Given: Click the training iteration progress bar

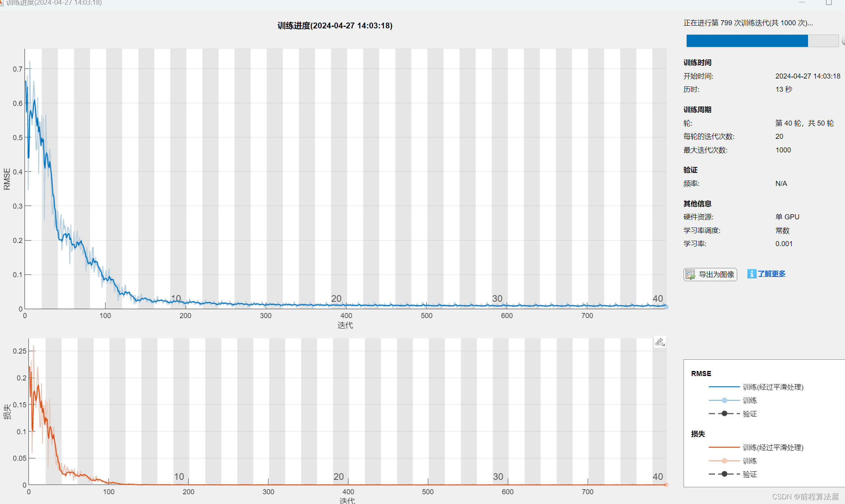Looking at the screenshot, I should [x=762, y=41].
